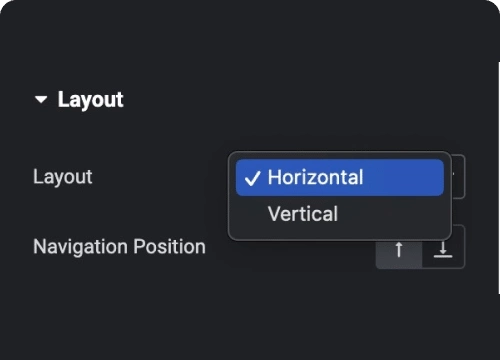
Task: Click the Layout section heading
Action: click(90, 99)
